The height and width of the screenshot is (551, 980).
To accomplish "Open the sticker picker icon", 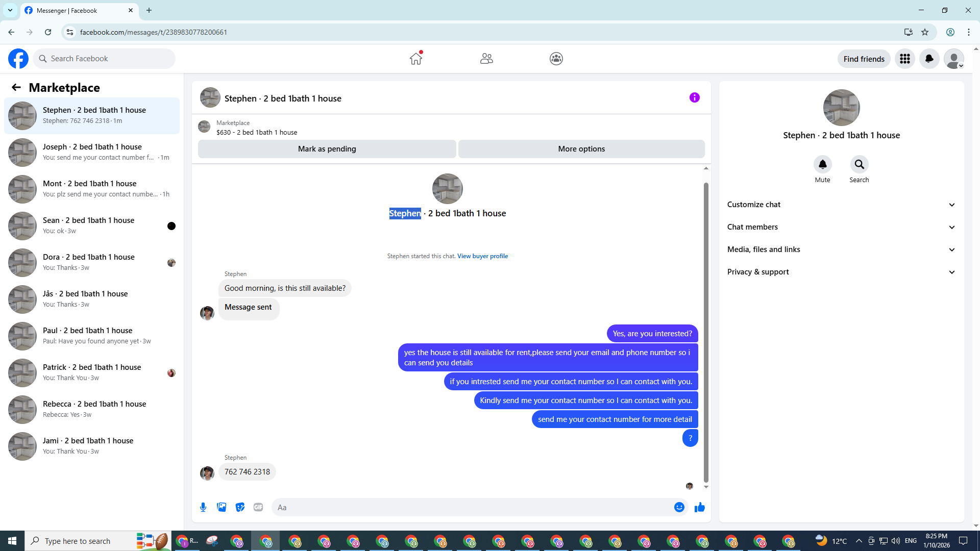I will [x=240, y=507].
